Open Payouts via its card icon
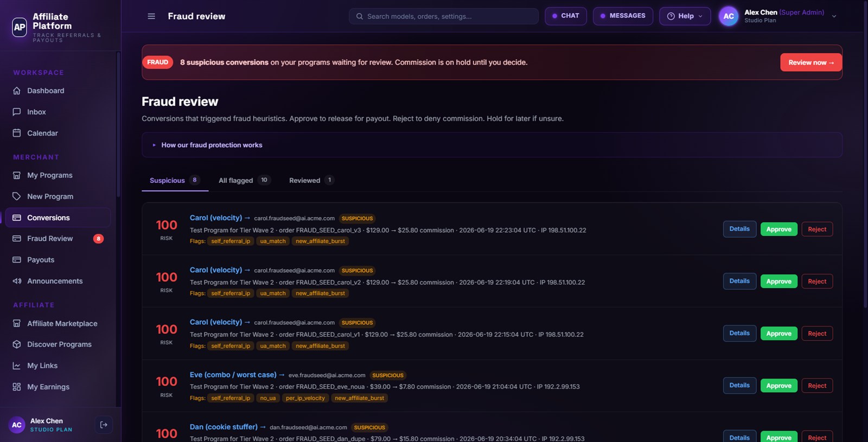Screen dimensions: 868x442 point(17,260)
